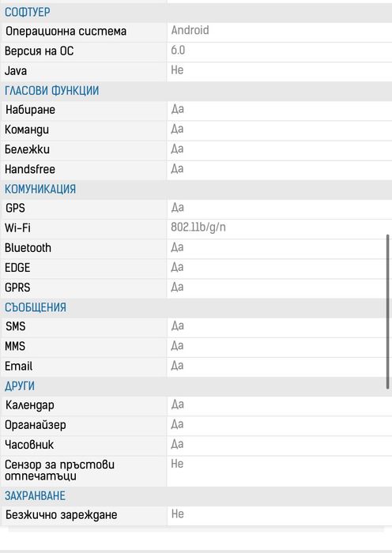Image resolution: width=392 pixels, height=553 pixels.
Task: Click the Версия на ОС label
Action: 40,51
